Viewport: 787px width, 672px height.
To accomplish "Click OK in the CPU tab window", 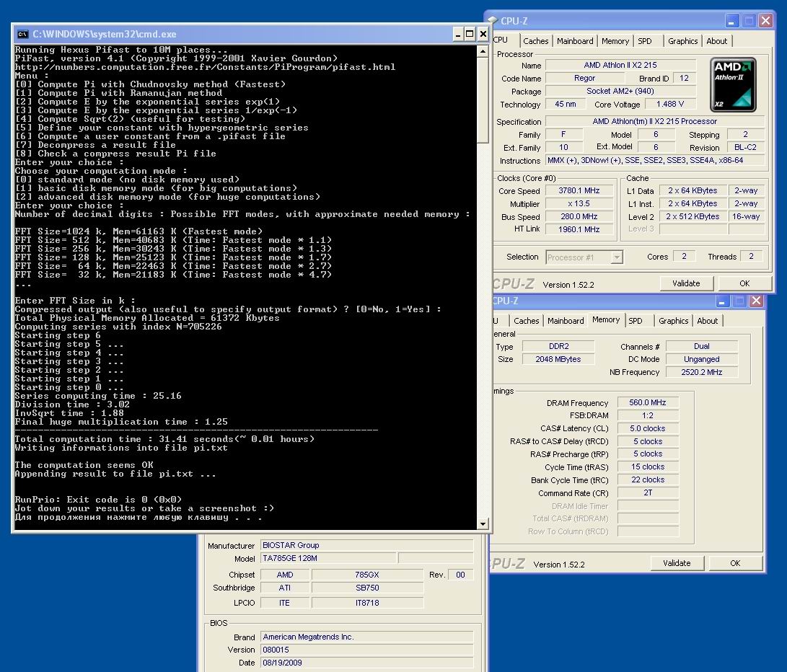I will click(744, 283).
